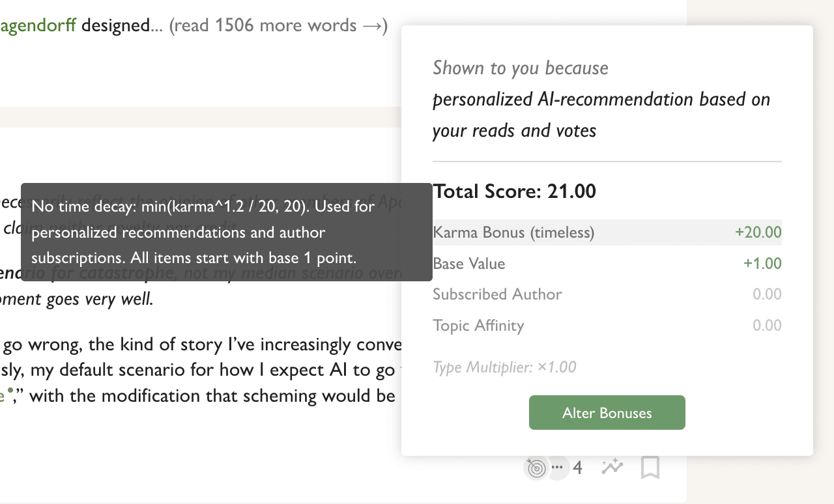The width and height of the screenshot is (834, 504).
Task: Click the 'Shown to you because' explanation text
Action: pos(520,68)
